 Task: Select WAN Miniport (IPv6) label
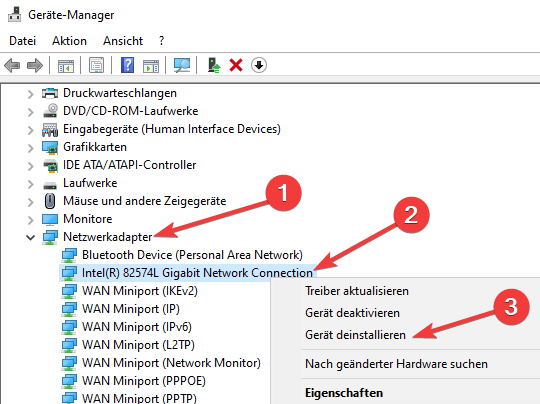point(137,327)
